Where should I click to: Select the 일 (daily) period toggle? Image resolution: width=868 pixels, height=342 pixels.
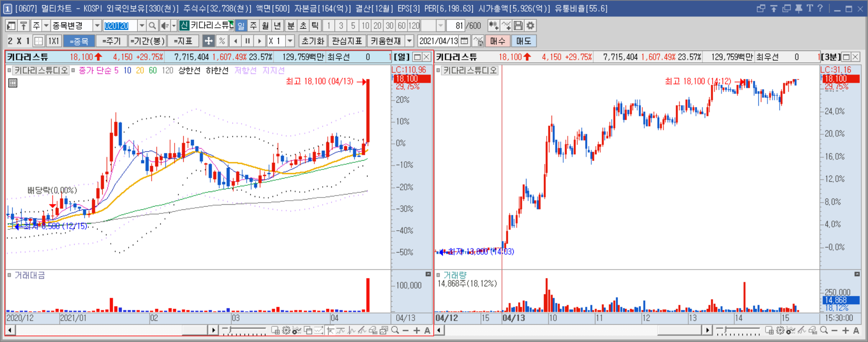[241, 26]
